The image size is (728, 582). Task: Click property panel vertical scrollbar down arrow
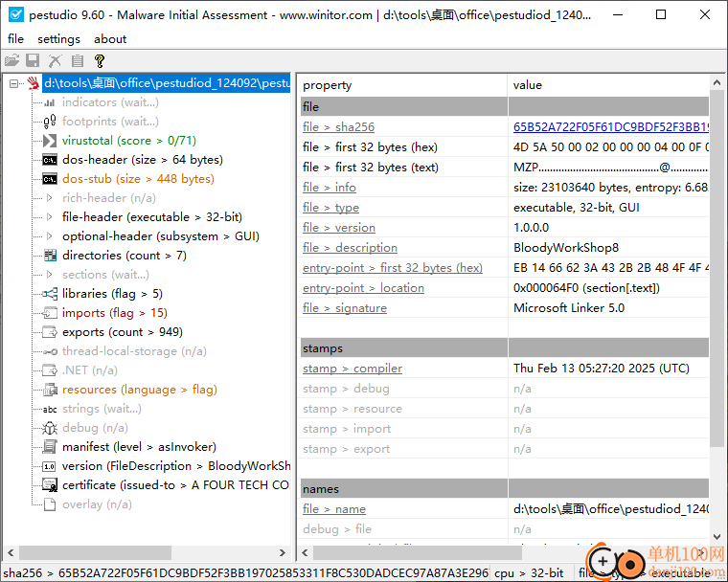717,536
